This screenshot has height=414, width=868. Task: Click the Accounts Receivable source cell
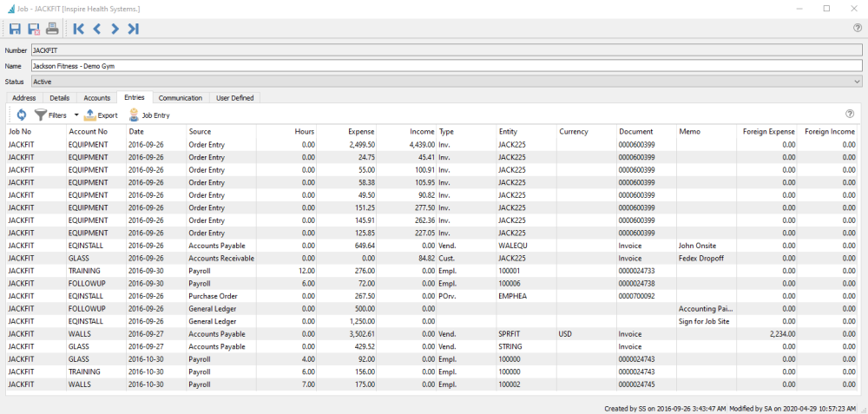tap(221, 259)
